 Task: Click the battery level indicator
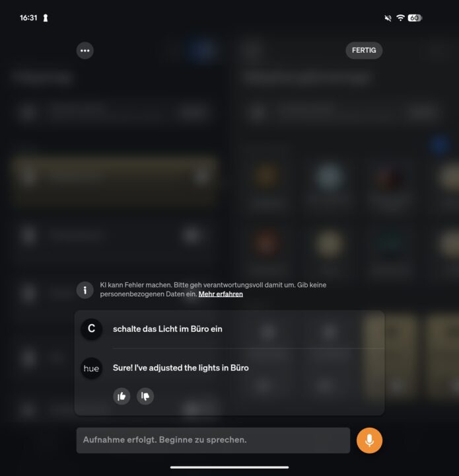tap(415, 18)
